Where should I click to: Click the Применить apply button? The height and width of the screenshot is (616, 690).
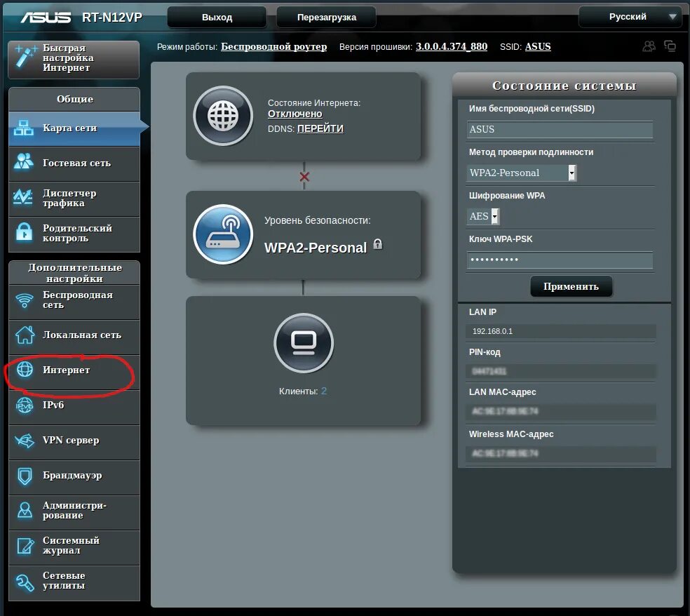[x=571, y=286]
